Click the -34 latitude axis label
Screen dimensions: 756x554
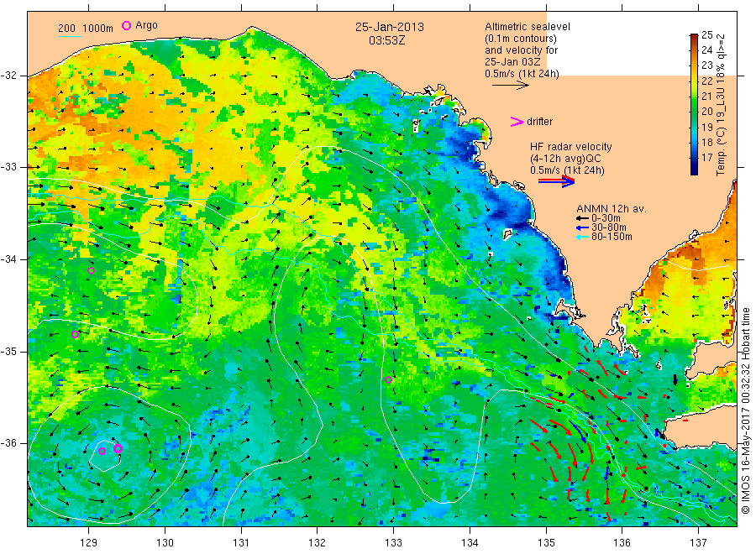[8, 259]
